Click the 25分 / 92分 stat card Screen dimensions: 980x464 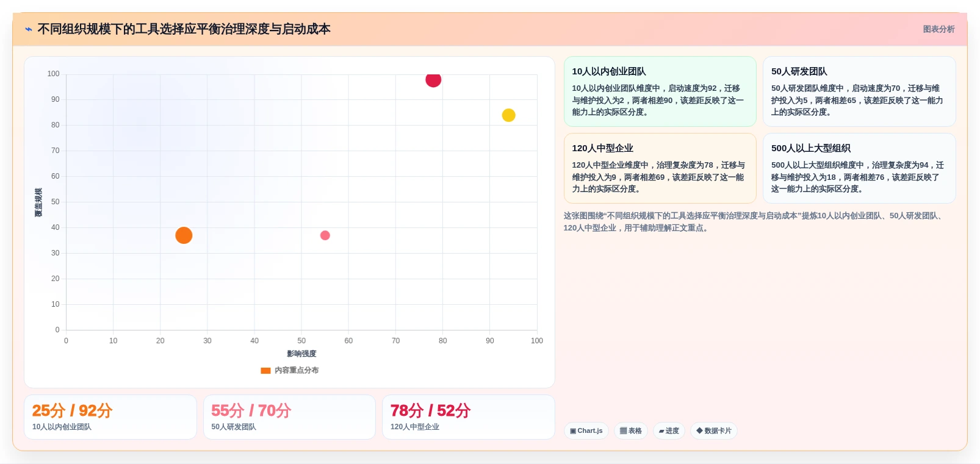110,417
